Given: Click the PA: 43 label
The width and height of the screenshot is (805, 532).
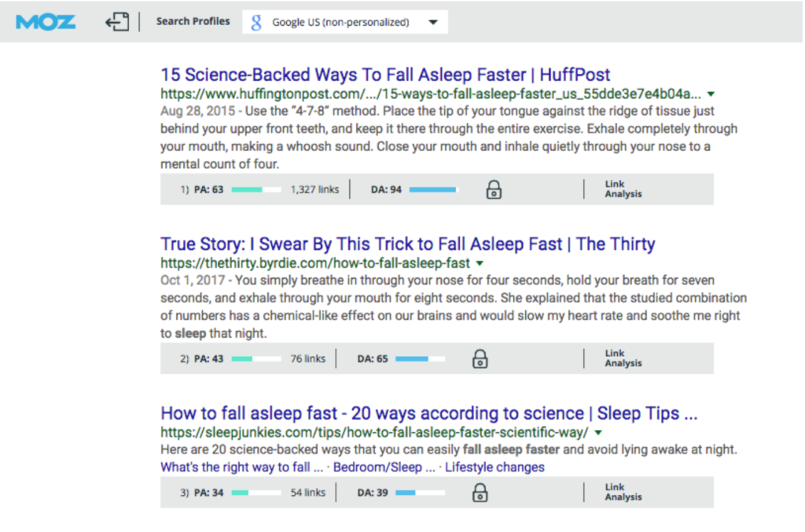Looking at the screenshot, I should click(x=208, y=358).
